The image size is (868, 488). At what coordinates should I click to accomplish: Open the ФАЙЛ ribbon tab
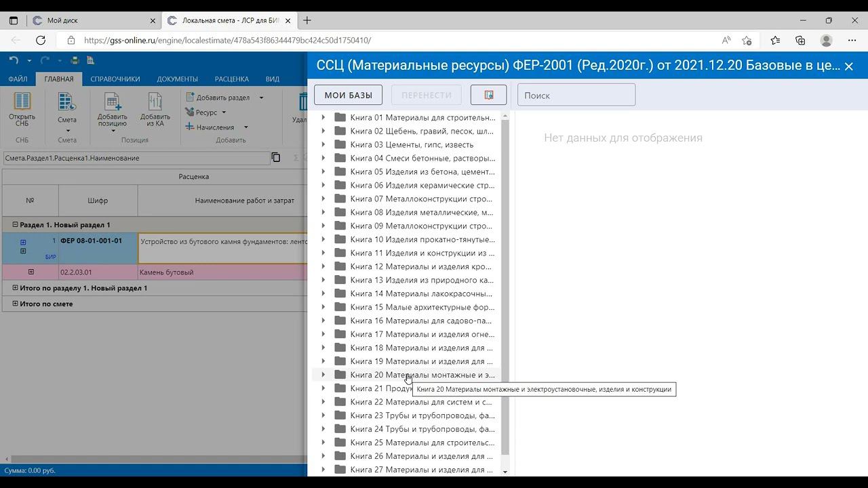pyautogui.click(x=18, y=79)
